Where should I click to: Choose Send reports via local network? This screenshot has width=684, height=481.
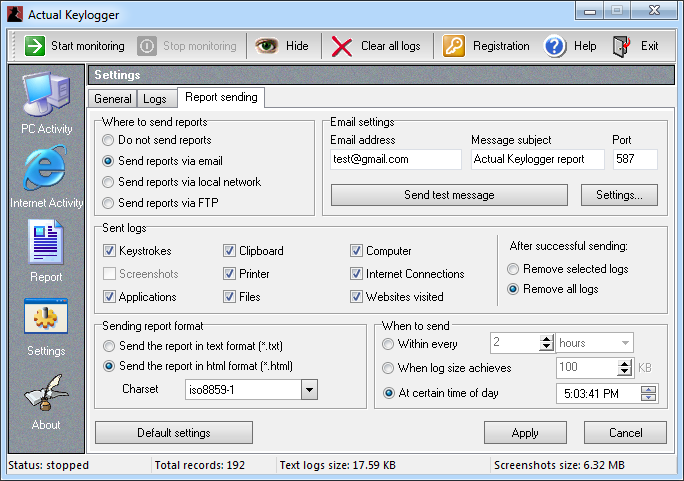(x=108, y=182)
